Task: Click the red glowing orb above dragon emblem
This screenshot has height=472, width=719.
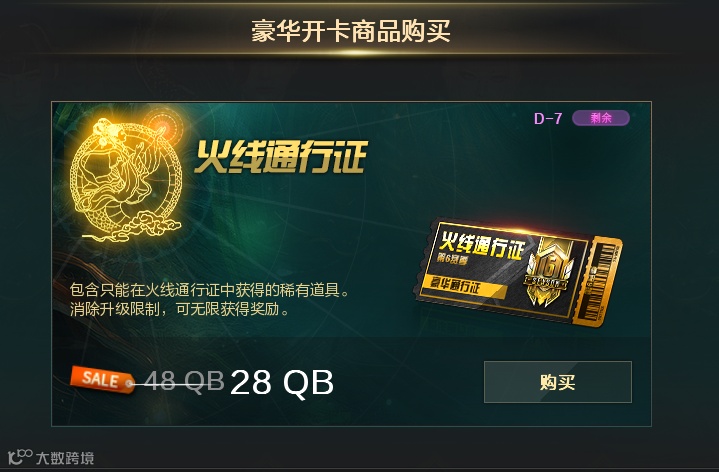Action: tap(162, 125)
